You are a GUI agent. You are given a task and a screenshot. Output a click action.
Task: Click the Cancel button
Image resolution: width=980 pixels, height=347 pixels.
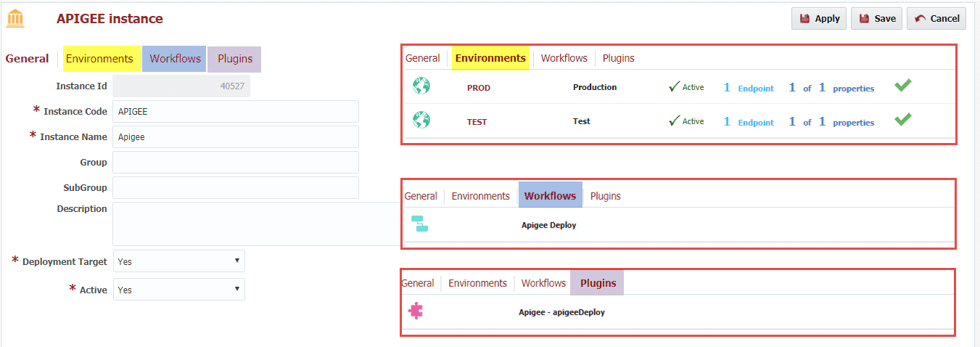point(936,19)
